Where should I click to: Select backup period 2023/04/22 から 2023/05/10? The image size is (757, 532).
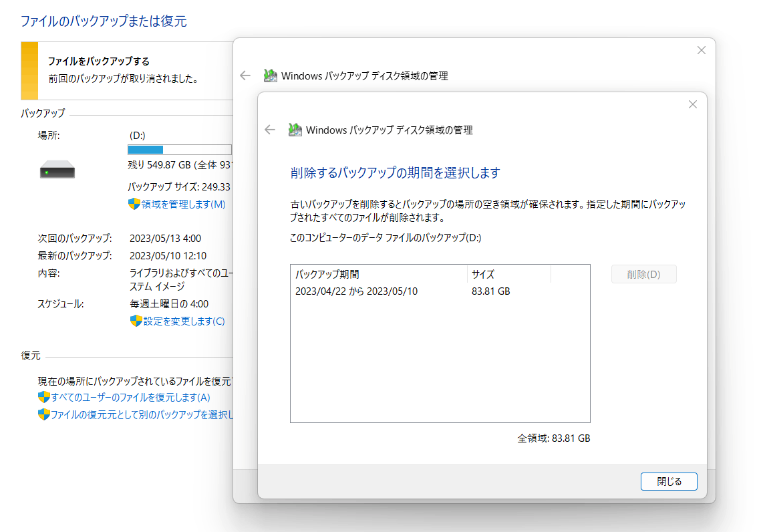[x=356, y=291]
